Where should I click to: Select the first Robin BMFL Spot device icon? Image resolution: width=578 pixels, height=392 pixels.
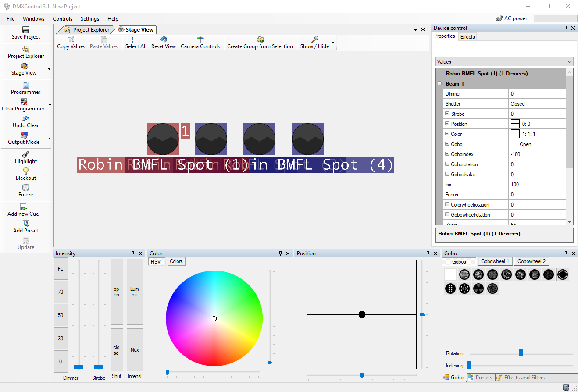click(x=163, y=139)
